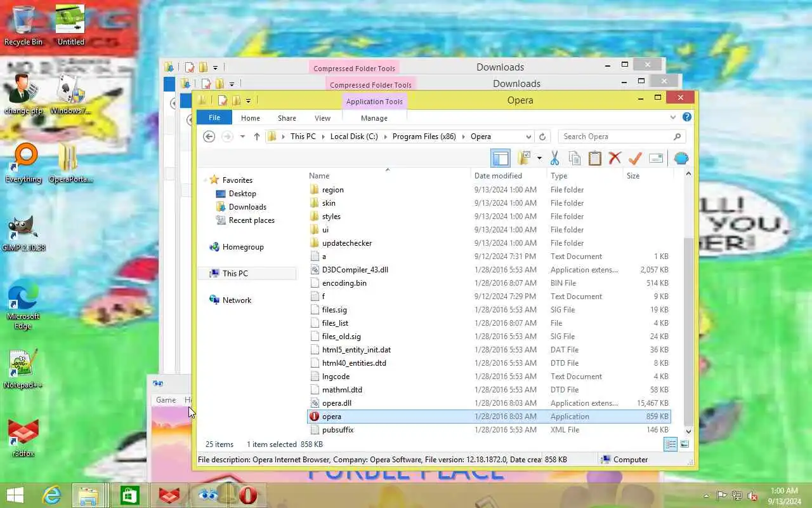The width and height of the screenshot is (812, 508).
Task: Open Internet Explorer from the taskbar
Action: tap(52, 495)
